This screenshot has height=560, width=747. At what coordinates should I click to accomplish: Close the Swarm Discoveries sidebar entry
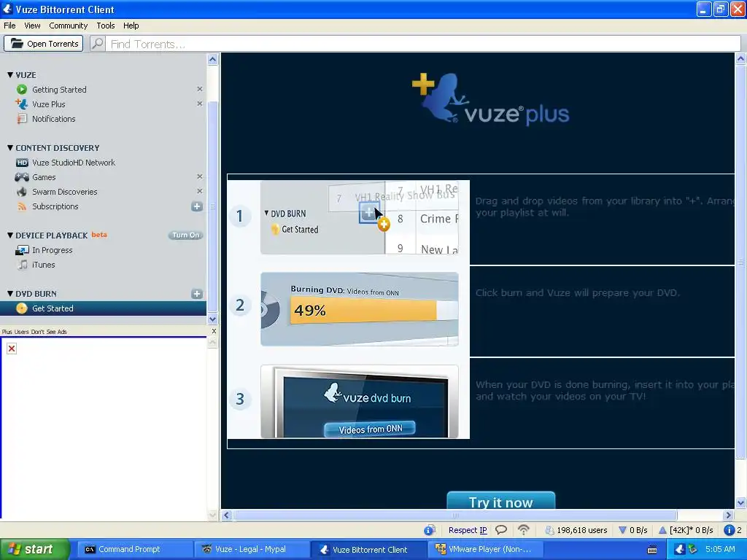point(200,191)
